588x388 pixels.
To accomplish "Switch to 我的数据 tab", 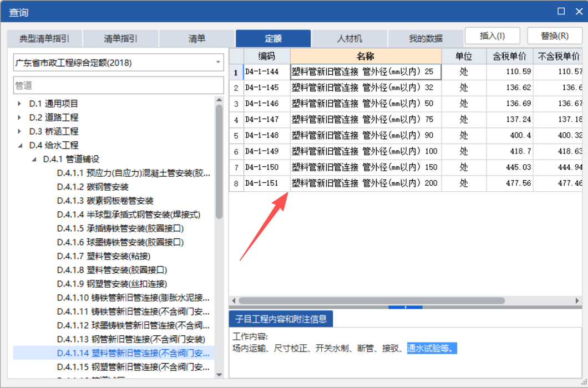I will (425, 38).
